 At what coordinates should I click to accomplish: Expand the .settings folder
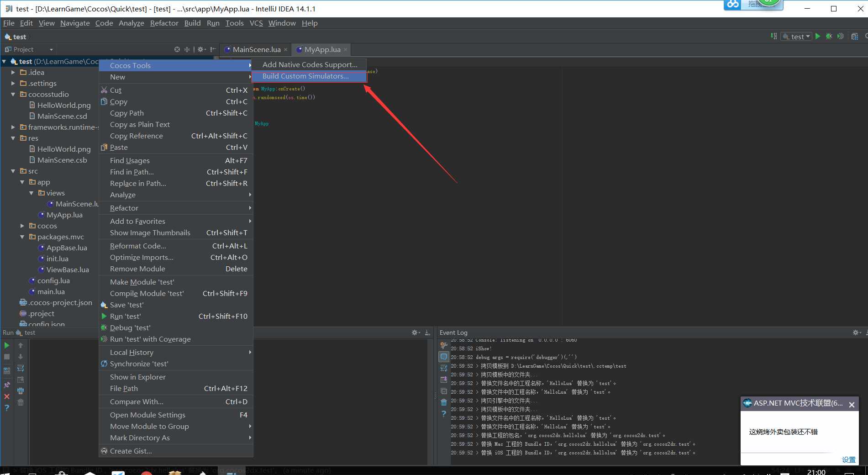pos(13,83)
